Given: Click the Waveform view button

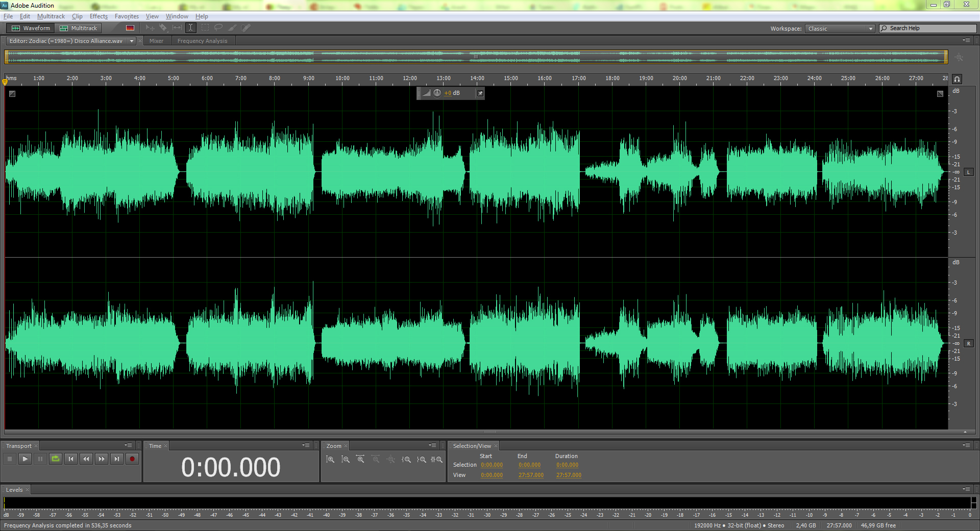Looking at the screenshot, I should pyautogui.click(x=31, y=28).
